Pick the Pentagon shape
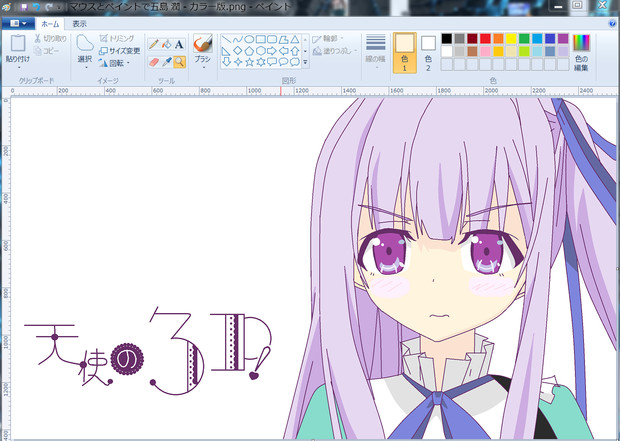The width and height of the screenshot is (620, 441). click(x=249, y=51)
